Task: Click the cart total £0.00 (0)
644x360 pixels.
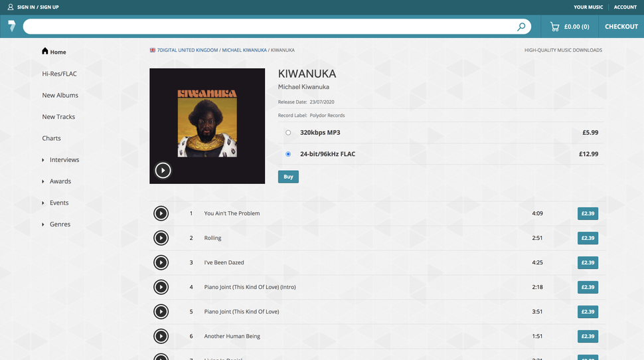Action: click(577, 27)
